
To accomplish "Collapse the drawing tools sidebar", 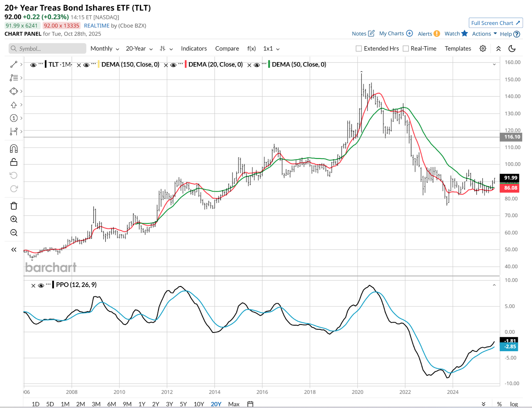I will (x=14, y=250).
